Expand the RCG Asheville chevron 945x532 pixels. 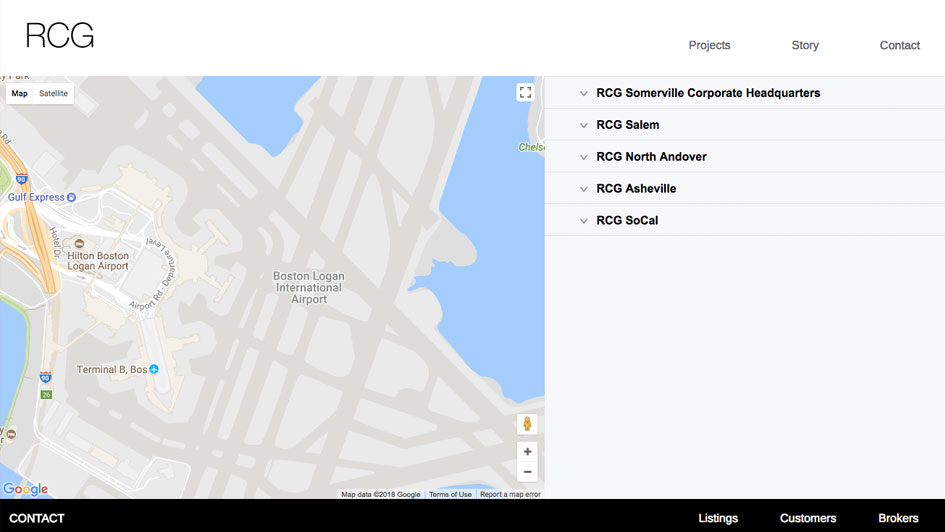point(583,189)
